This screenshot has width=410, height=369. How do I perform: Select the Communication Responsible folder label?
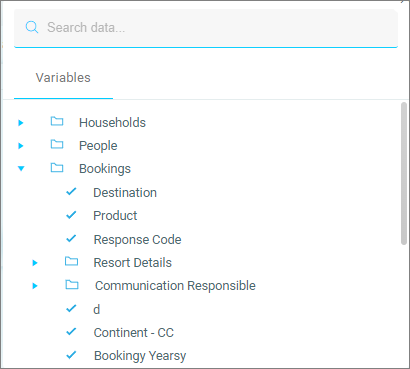(175, 286)
